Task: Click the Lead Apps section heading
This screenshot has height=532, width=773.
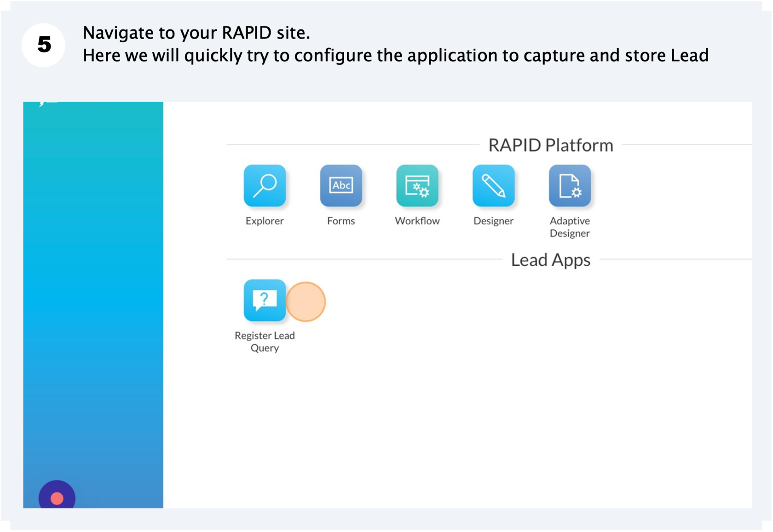Action: pyautogui.click(x=551, y=260)
